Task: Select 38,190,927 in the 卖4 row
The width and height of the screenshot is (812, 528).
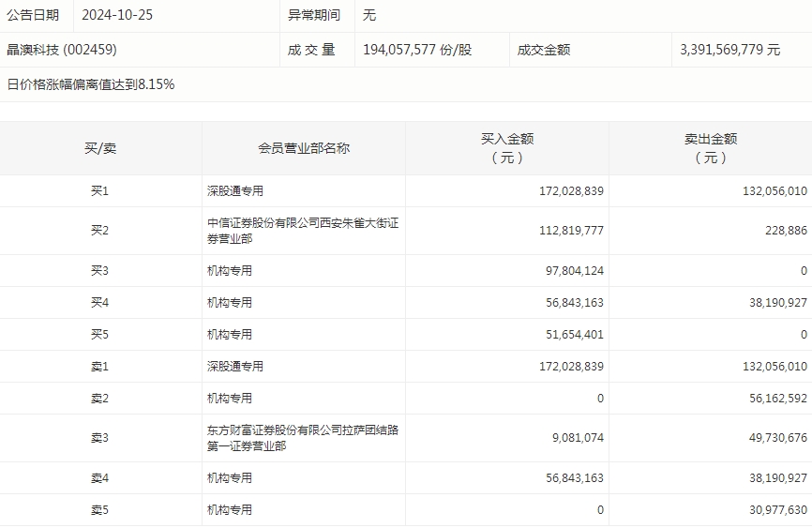Action: click(778, 478)
